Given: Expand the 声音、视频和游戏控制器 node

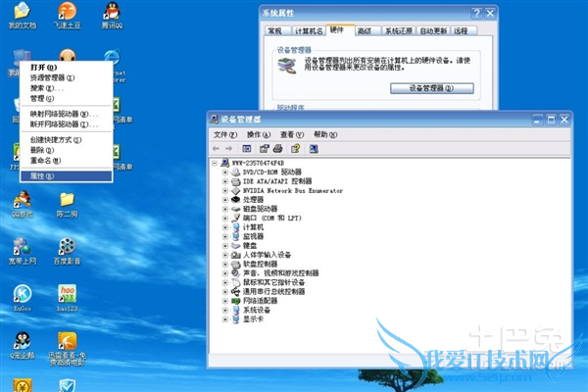Looking at the screenshot, I should [x=225, y=273].
